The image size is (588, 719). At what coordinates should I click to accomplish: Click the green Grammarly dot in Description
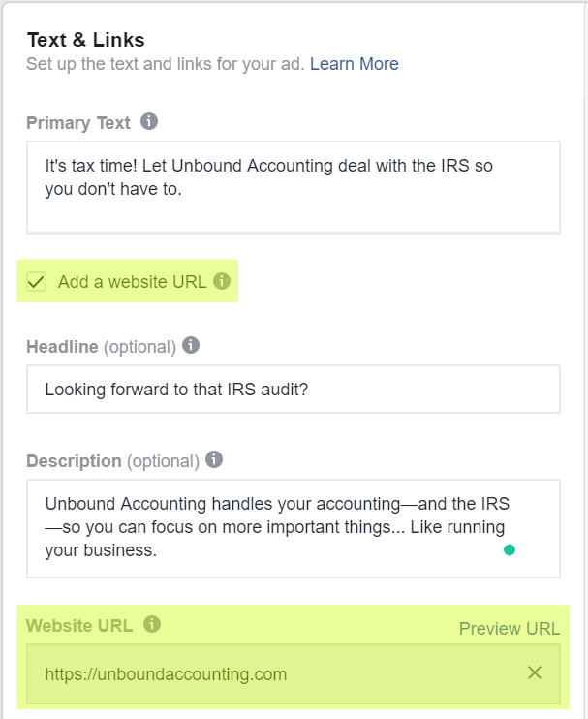tap(510, 549)
